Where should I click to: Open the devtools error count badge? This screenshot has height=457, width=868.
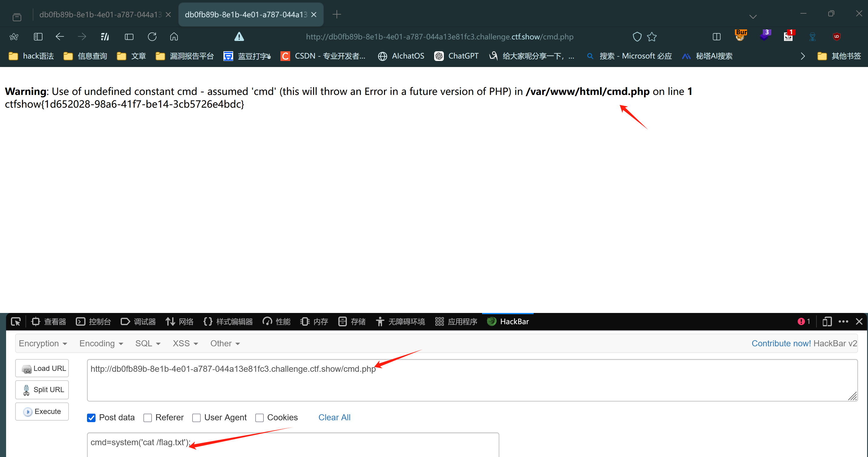(804, 321)
